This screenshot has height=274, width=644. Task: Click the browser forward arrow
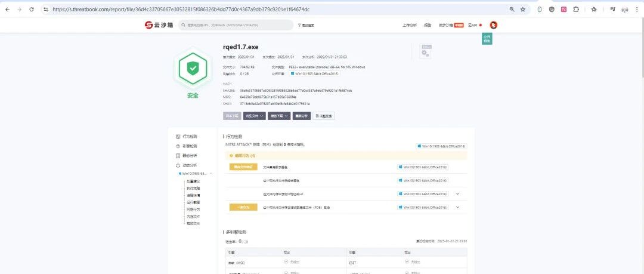pos(19,9)
